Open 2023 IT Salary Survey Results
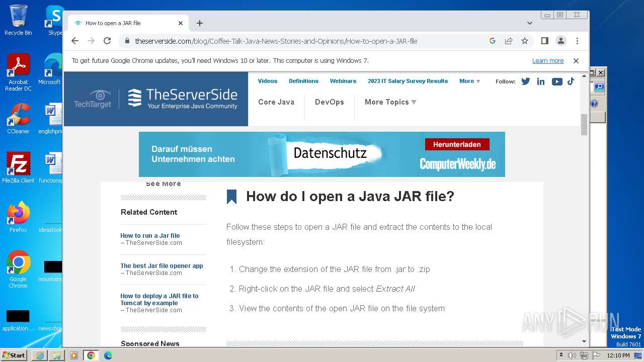The width and height of the screenshot is (644, 362). click(x=408, y=81)
